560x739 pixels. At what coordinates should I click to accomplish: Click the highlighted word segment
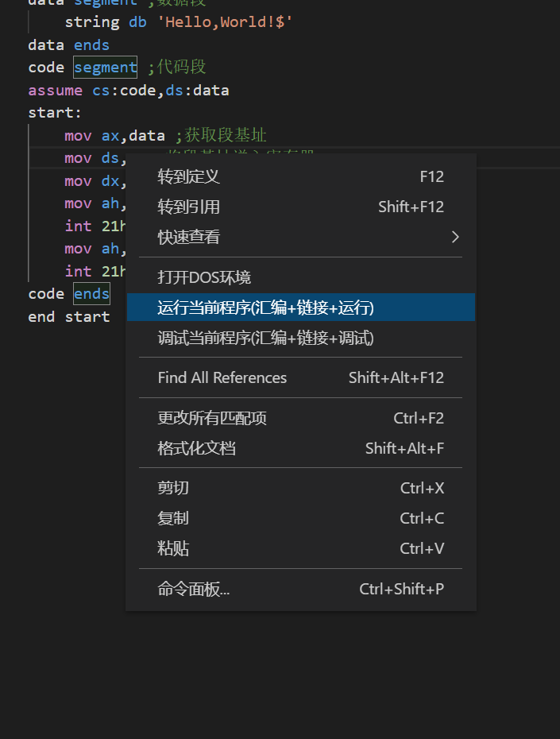[105, 67]
